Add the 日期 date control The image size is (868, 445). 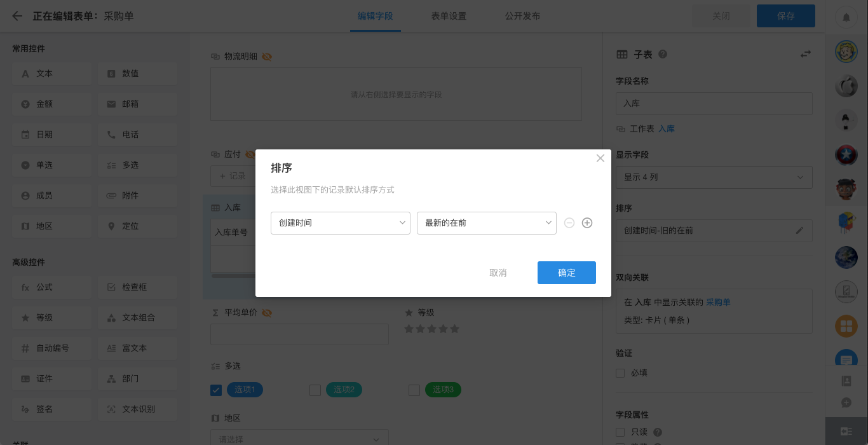pos(51,135)
